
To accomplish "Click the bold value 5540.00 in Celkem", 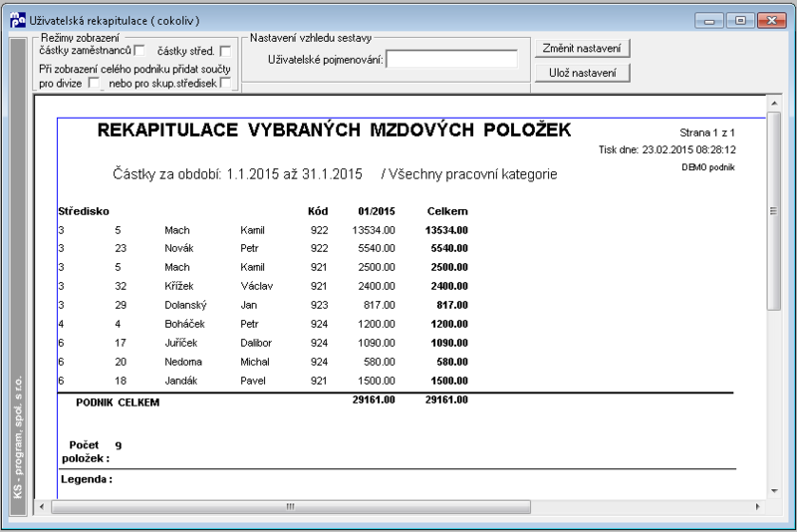I will tap(449, 248).
